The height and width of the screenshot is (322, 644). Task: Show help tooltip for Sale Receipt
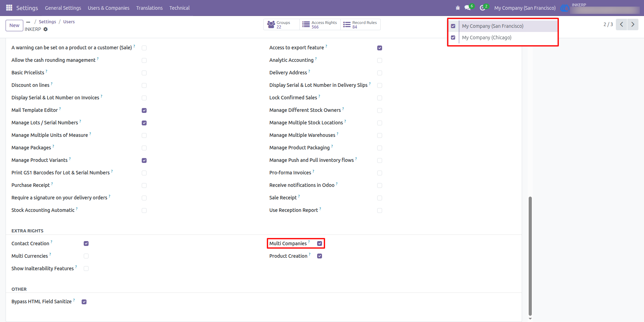(299, 196)
